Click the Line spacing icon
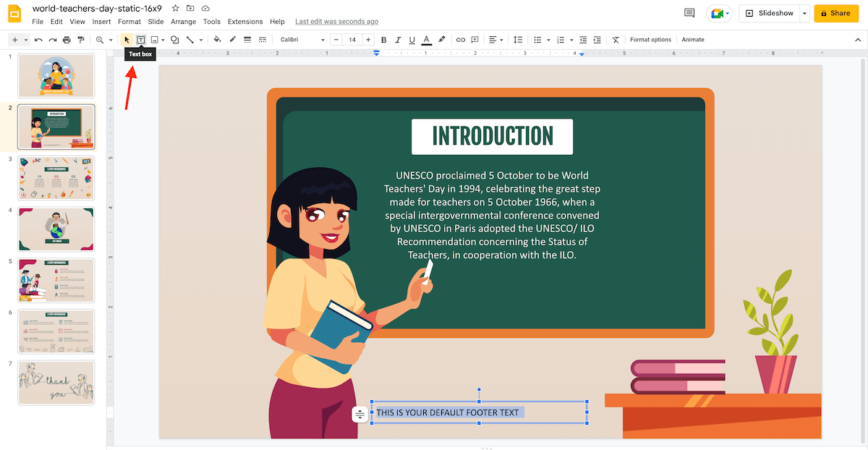The image size is (868, 450). coord(518,40)
